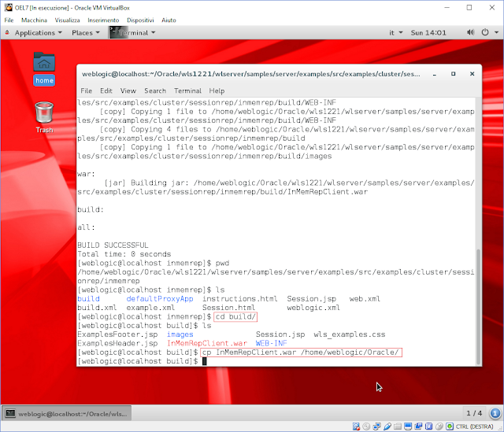The height and width of the screenshot is (432, 504).
Task: Open VirtualBox Aiuto menu
Action: coord(169,20)
